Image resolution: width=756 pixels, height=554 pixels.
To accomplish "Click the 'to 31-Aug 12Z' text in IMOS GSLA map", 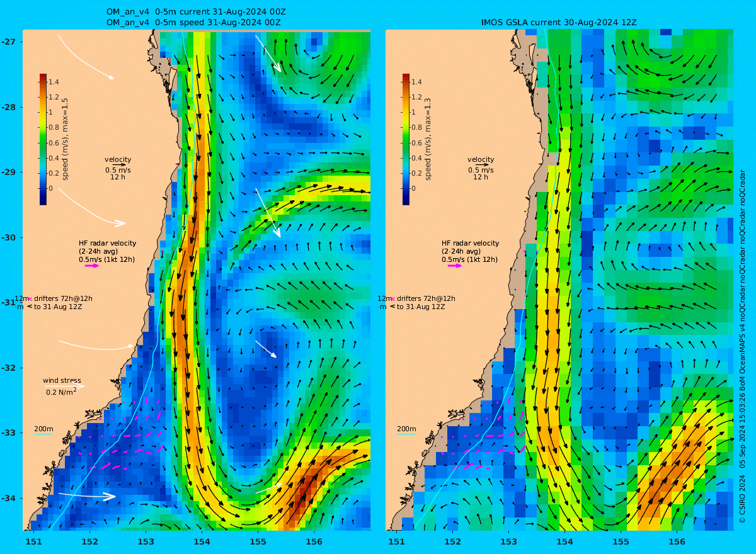I will coord(421,307).
